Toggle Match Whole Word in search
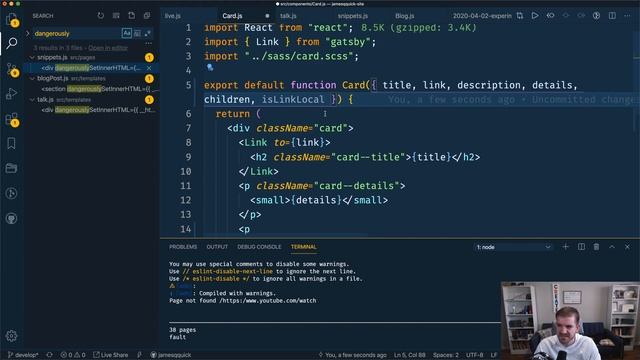The height and width of the screenshot is (360, 640). tap(137, 33)
